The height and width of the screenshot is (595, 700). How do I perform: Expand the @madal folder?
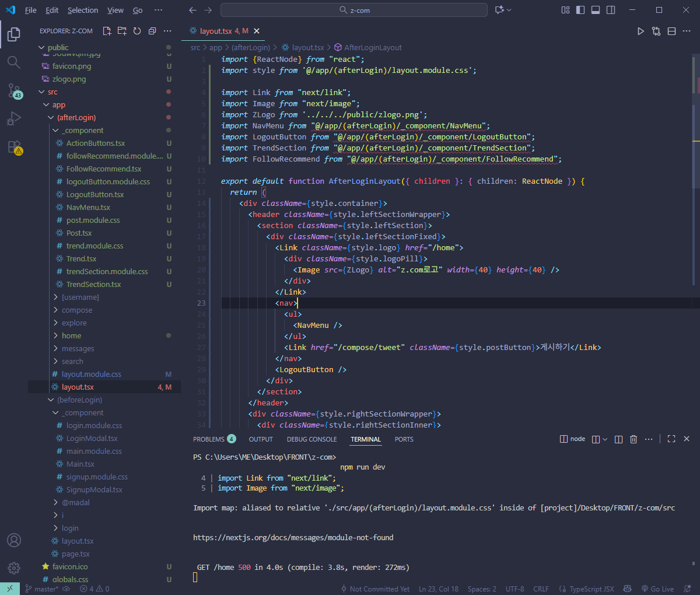pyautogui.click(x=104, y=502)
